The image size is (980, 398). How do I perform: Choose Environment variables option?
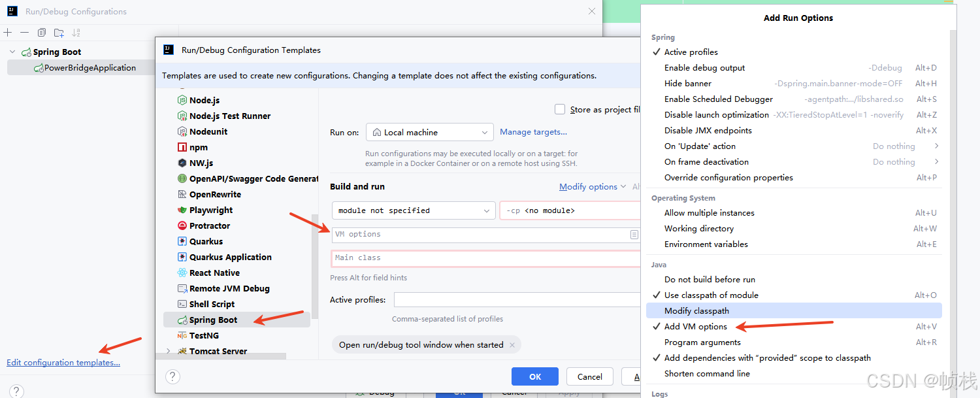(x=794, y=244)
